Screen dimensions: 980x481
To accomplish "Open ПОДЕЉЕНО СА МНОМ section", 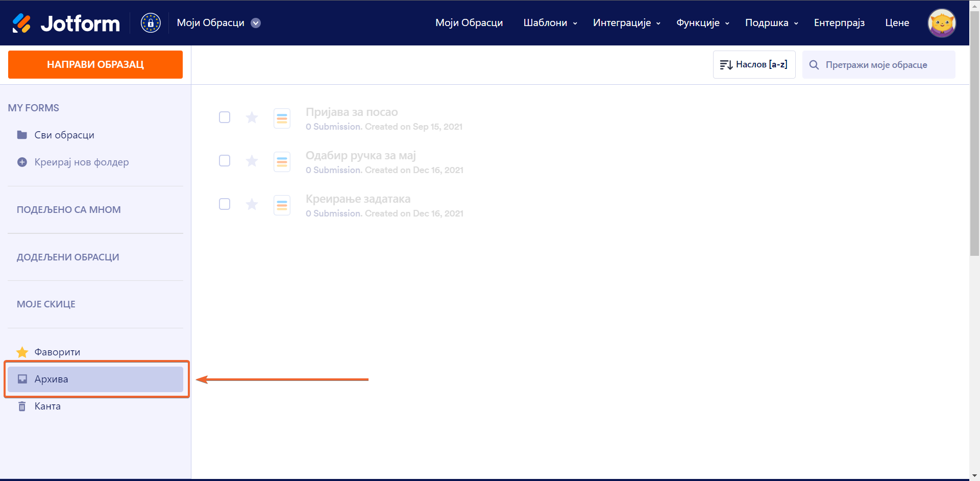I will (x=69, y=209).
